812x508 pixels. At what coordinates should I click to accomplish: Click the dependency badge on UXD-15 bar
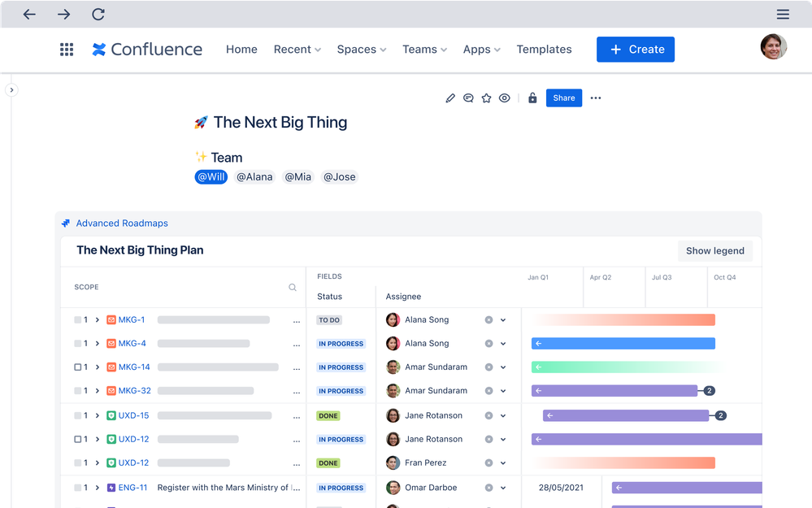click(720, 415)
